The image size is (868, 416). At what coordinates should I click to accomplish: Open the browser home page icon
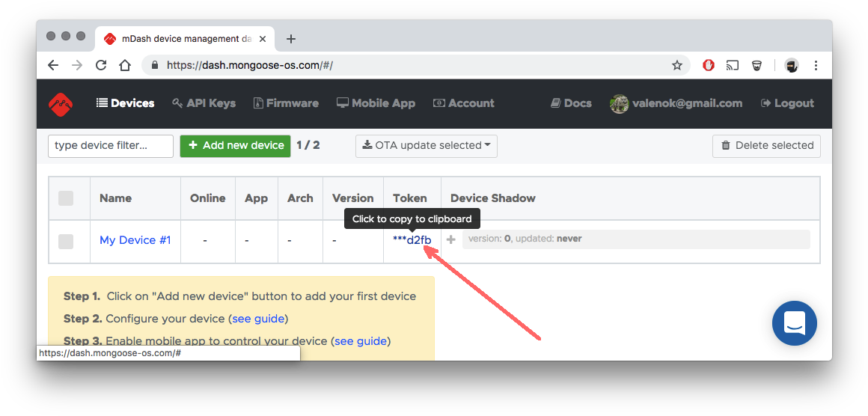pos(125,65)
